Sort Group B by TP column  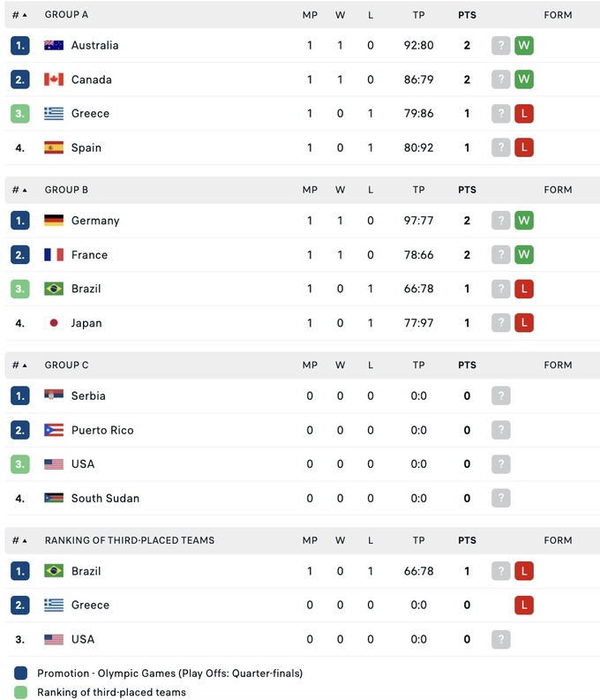418,190
